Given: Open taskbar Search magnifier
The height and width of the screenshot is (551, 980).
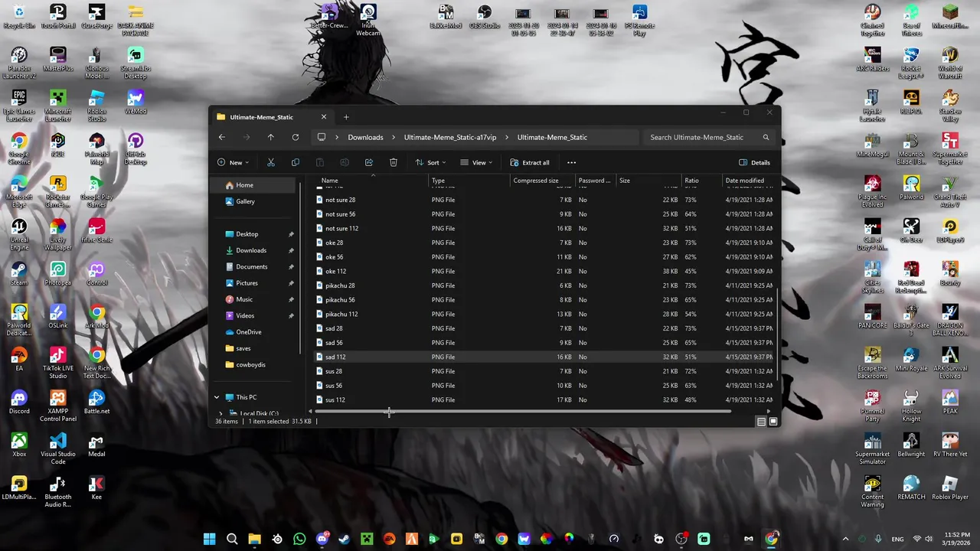Looking at the screenshot, I should click(x=232, y=539).
